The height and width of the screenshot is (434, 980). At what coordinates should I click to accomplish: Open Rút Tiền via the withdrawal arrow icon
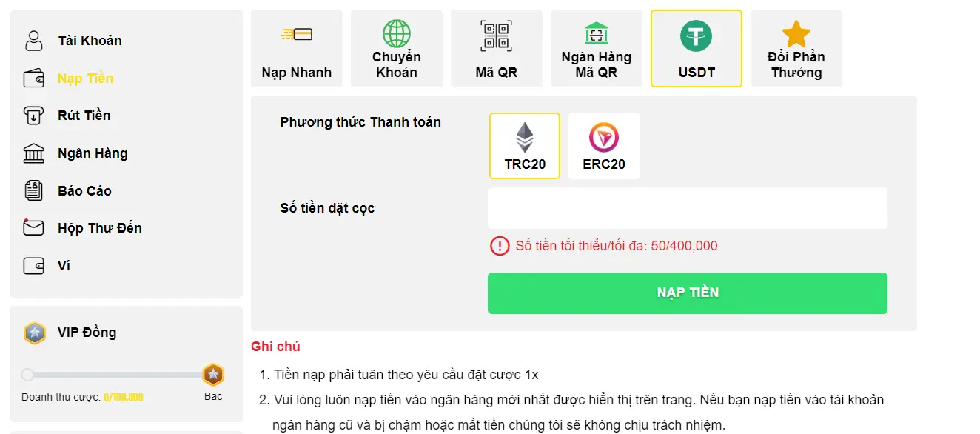click(33, 115)
